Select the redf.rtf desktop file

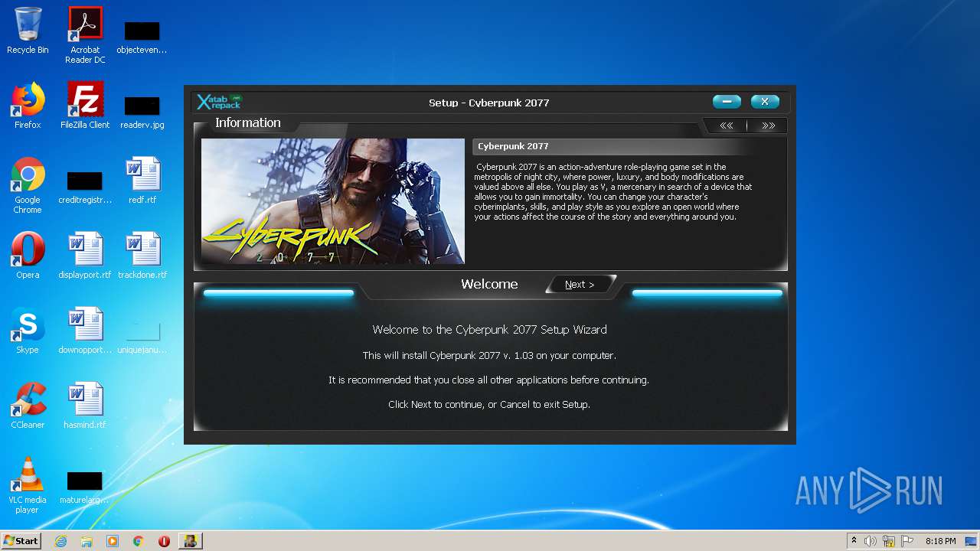(142, 181)
